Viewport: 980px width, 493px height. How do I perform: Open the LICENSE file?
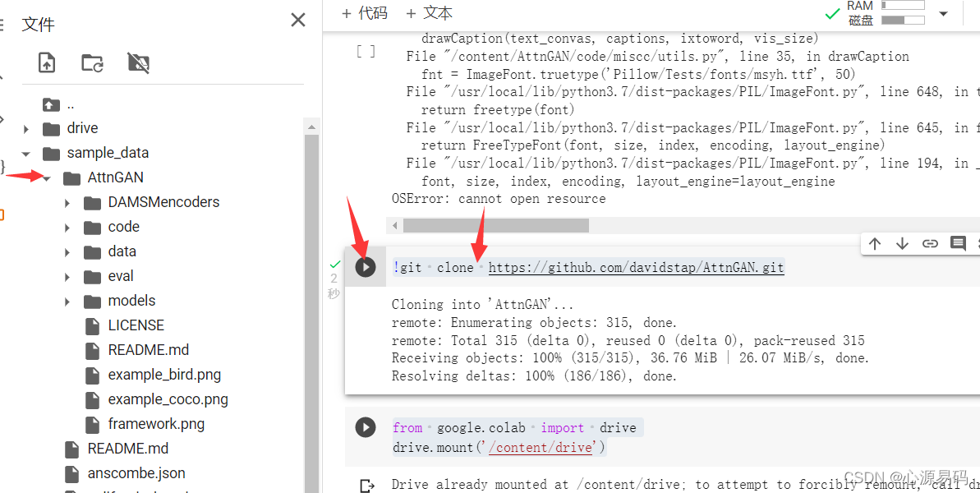click(x=136, y=325)
